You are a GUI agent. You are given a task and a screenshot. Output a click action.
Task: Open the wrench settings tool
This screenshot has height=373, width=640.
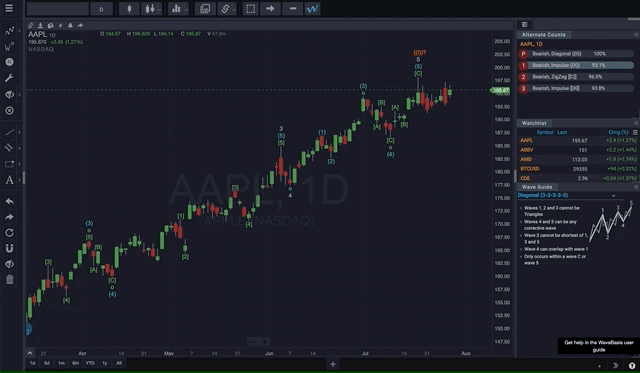[x=9, y=78]
